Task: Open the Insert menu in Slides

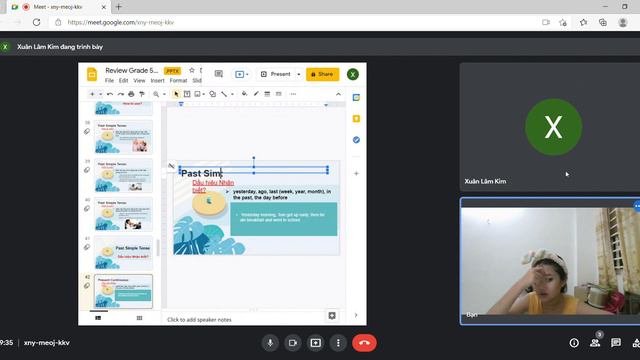Action: pyautogui.click(x=157, y=81)
